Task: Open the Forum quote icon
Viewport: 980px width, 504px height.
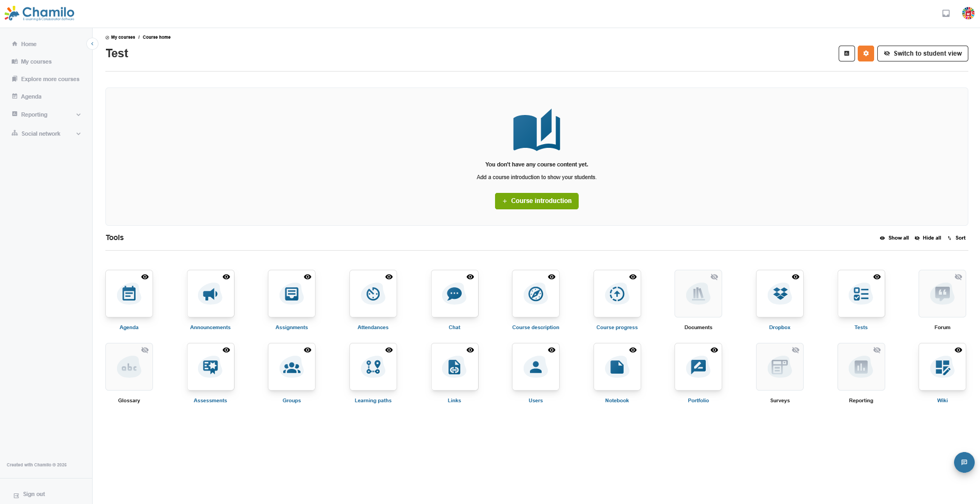Action: (942, 294)
